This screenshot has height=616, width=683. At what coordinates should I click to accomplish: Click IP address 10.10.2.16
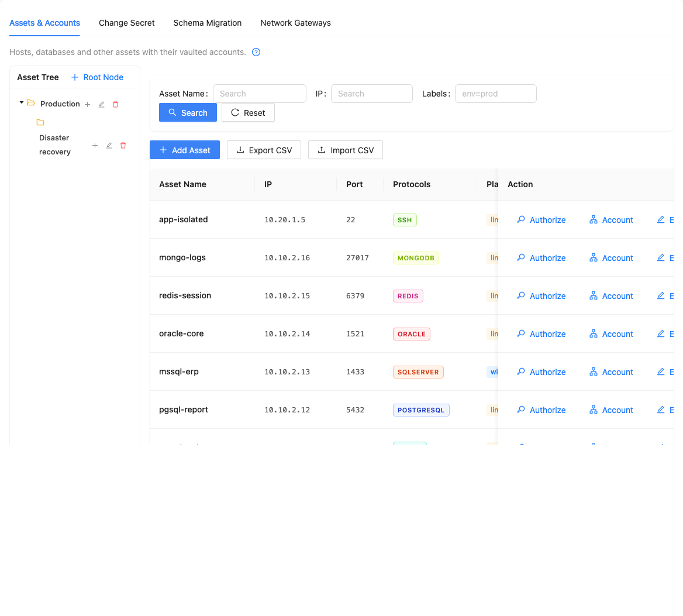click(x=287, y=258)
